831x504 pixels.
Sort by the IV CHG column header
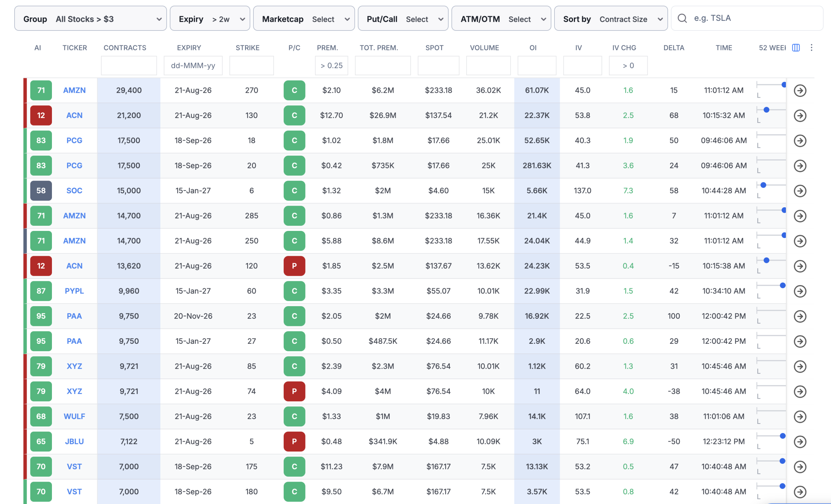624,48
